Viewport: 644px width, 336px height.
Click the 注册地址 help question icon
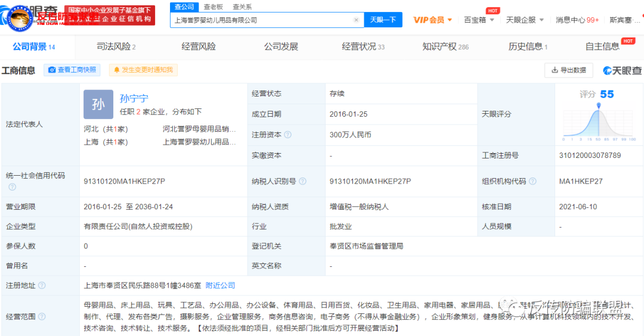(42, 285)
